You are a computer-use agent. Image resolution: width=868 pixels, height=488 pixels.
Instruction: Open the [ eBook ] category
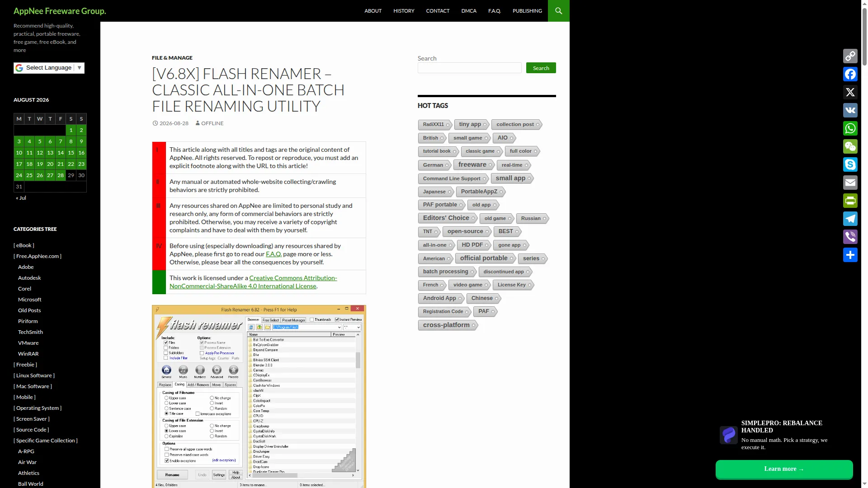point(24,245)
